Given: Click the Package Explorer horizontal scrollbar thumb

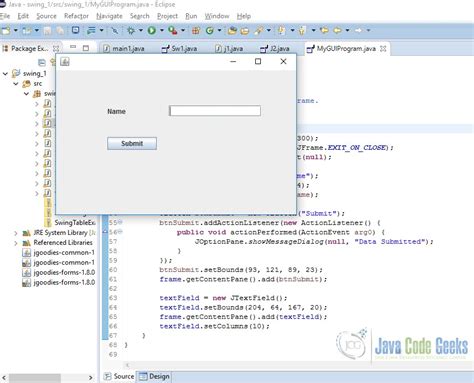Looking at the screenshot, I should point(35,378).
